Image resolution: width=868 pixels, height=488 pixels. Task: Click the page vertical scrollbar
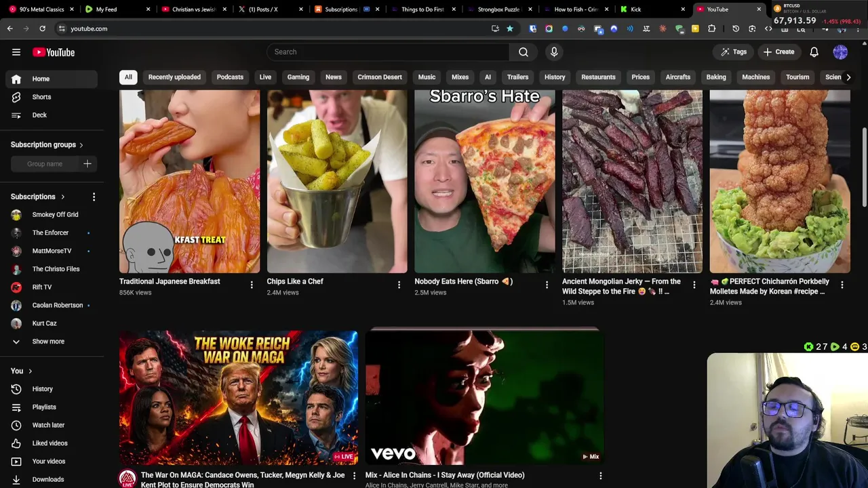[x=864, y=166]
